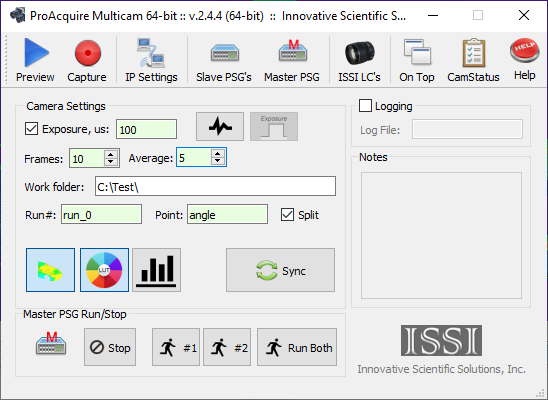Screen dimensions: 548x400
Task: Click Master PSG icon in Run/Stop group
Action: tap(51, 344)
